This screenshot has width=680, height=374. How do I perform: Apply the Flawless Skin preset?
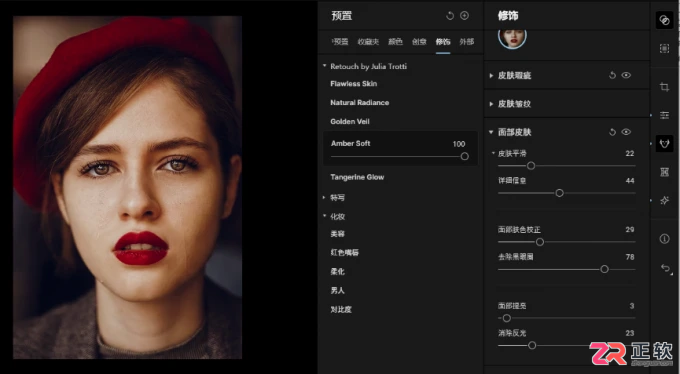coord(353,84)
